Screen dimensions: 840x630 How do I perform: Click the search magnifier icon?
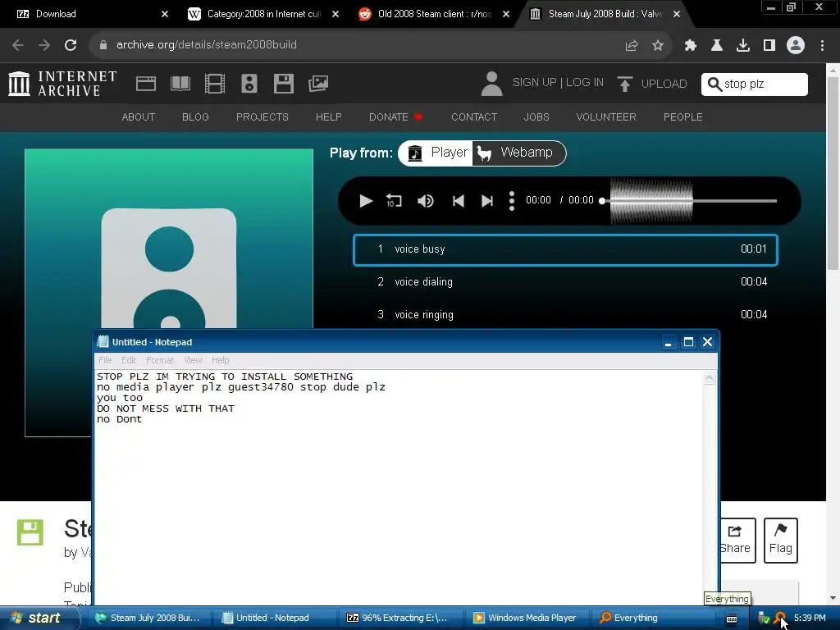(x=714, y=84)
